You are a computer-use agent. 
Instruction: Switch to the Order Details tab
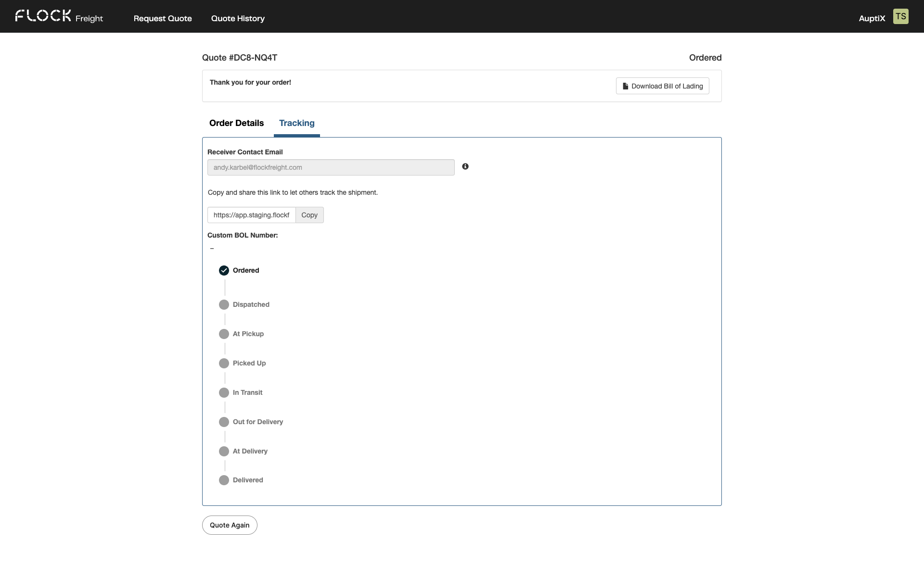click(236, 123)
